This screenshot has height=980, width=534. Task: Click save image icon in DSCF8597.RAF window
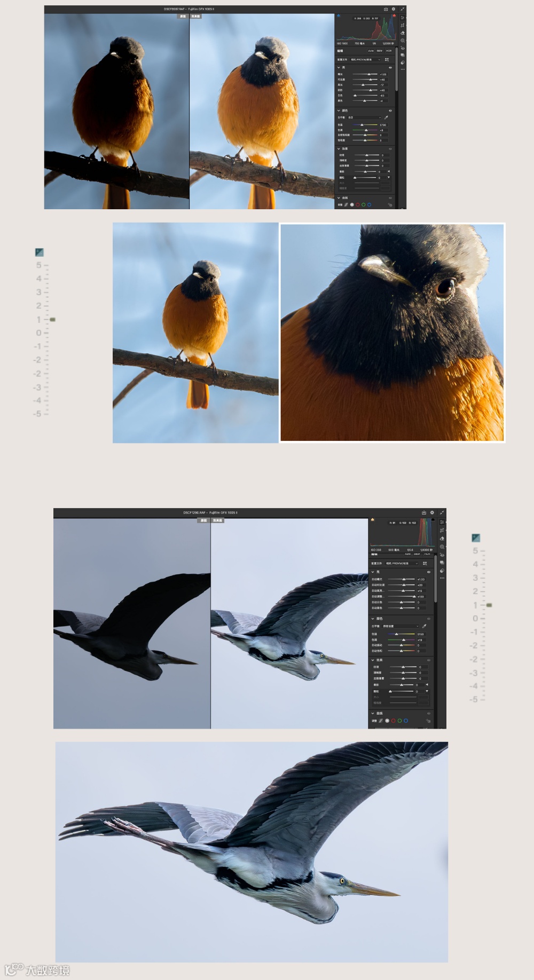386,9
